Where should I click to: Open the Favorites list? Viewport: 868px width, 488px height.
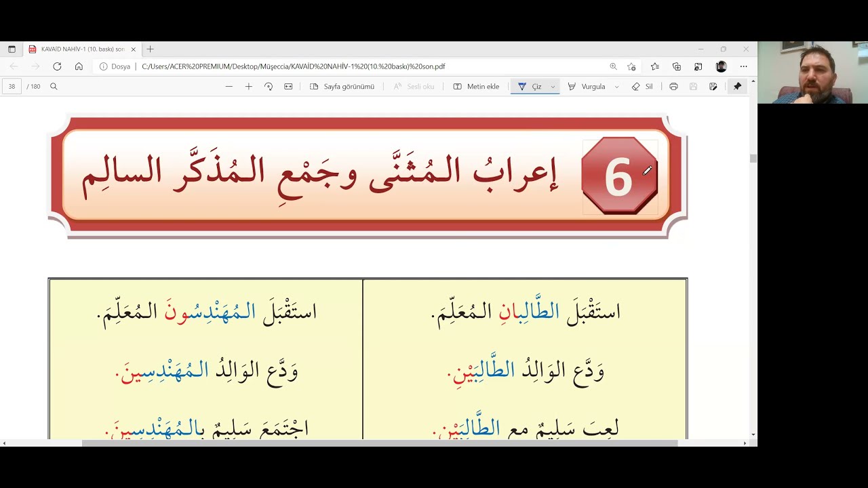click(654, 66)
